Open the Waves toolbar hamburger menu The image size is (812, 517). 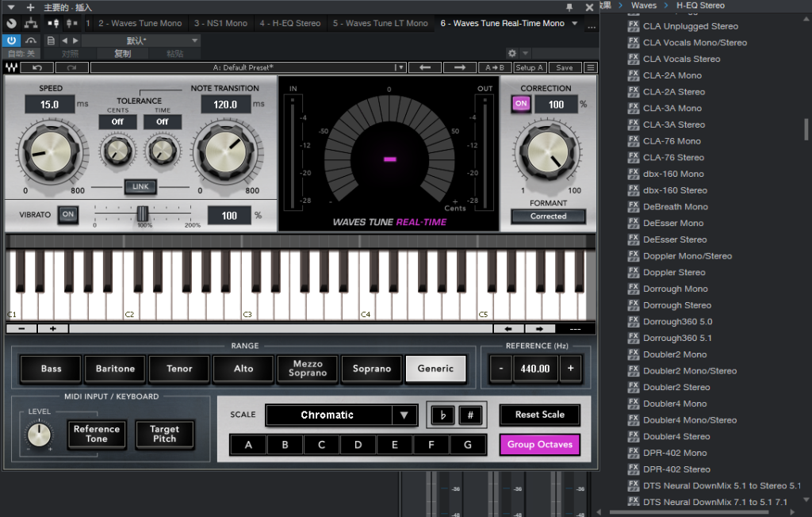pyautogui.click(x=590, y=67)
